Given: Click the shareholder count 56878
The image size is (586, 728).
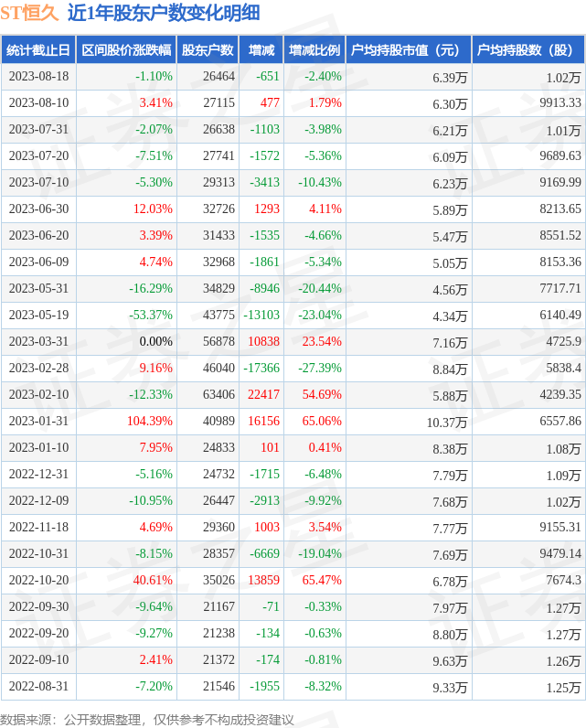Looking at the screenshot, I should [219, 341].
